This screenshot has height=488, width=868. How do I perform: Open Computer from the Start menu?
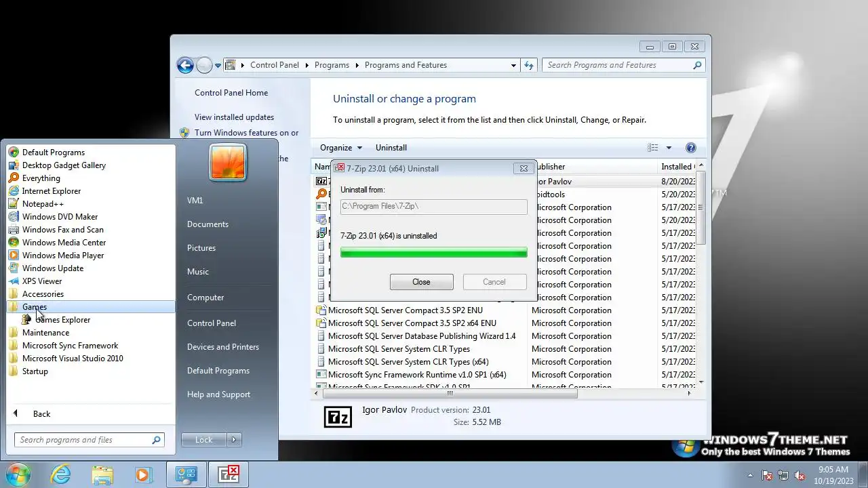click(x=205, y=298)
